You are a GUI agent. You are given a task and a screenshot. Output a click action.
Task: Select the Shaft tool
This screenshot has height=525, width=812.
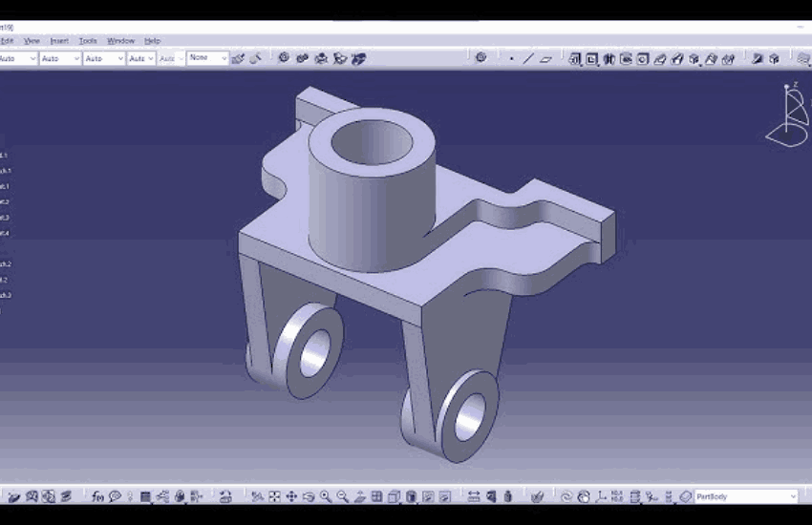(609, 59)
